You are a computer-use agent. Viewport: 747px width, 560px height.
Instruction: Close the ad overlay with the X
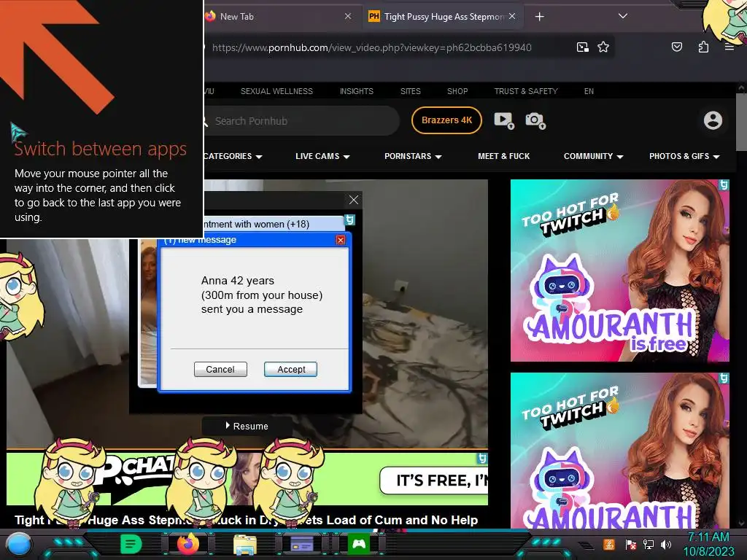(x=354, y=200)
